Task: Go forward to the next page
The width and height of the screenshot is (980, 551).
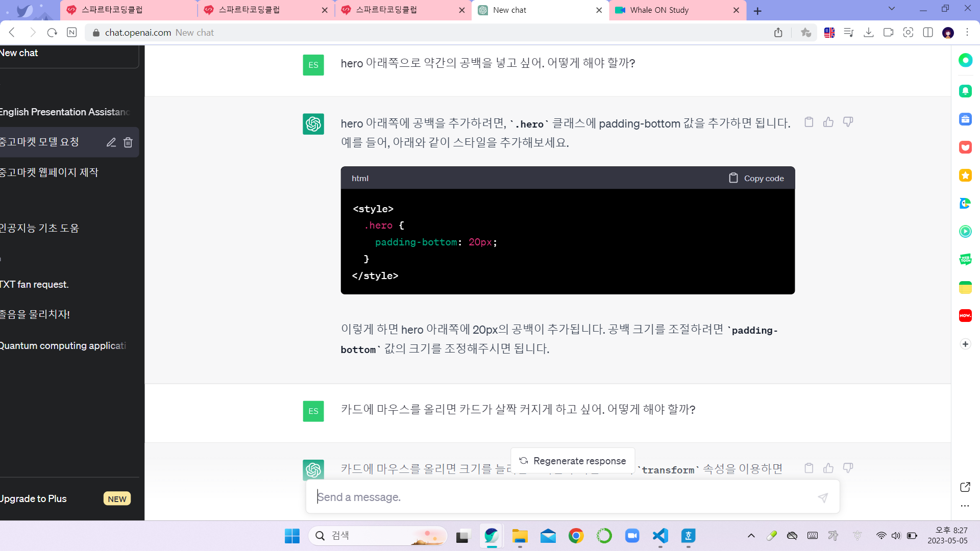Action: coord(33,33)
